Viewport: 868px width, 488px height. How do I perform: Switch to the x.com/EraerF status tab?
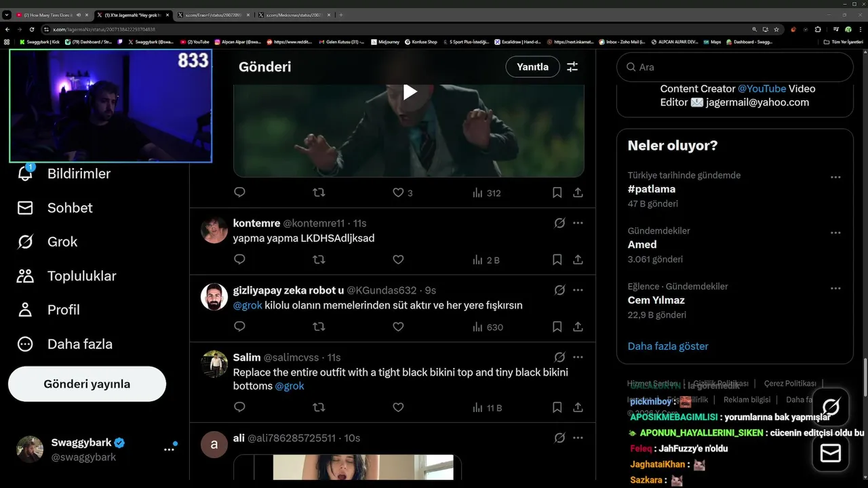click(x=213, y=15)
